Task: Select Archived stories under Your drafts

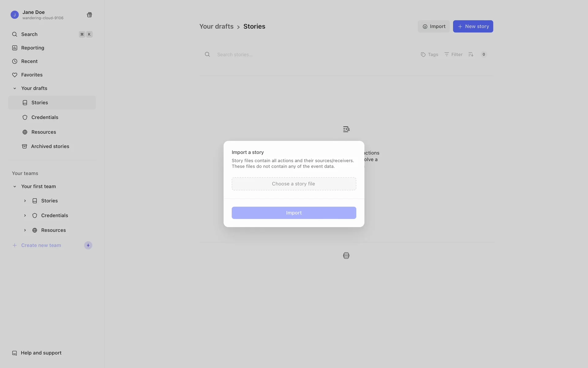Action: click(50, 147)
